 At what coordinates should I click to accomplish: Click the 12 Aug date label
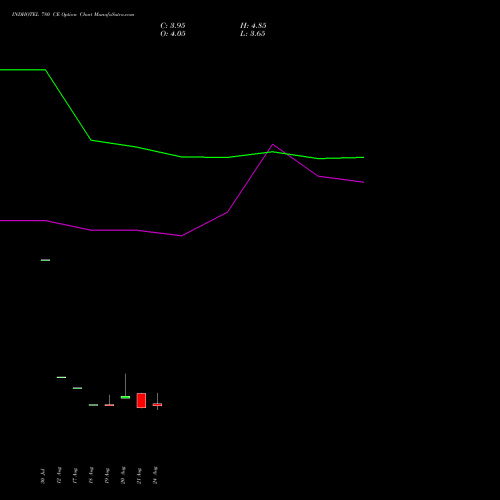tap(59, 475)
